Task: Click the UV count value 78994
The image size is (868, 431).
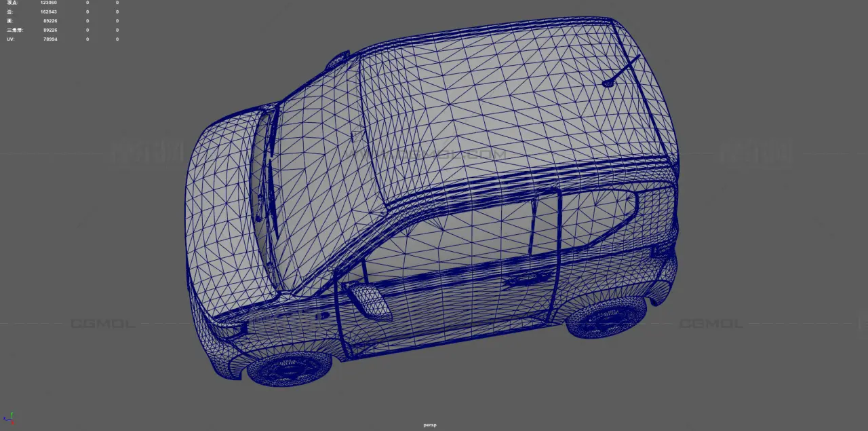Action: (x=50, y=39)
